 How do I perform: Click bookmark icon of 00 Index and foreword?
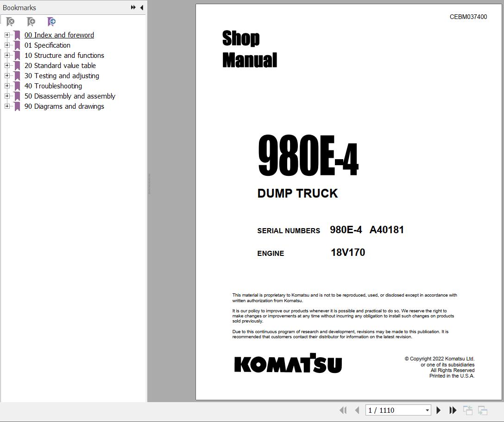click(17, 35)
